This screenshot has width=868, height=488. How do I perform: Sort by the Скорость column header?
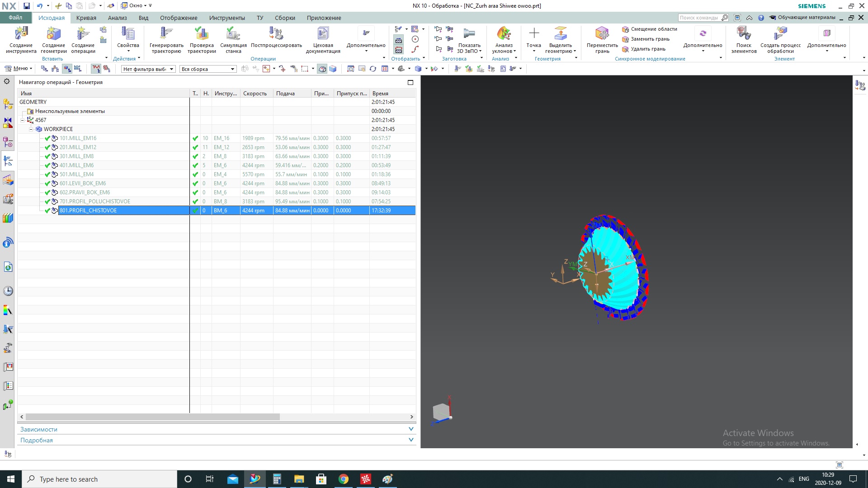[256, 94]
